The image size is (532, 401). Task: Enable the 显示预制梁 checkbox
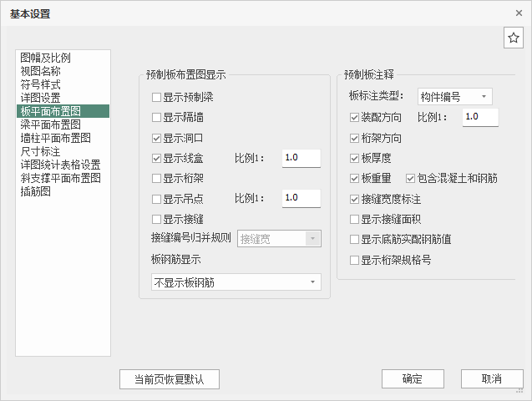pos(157,98)
